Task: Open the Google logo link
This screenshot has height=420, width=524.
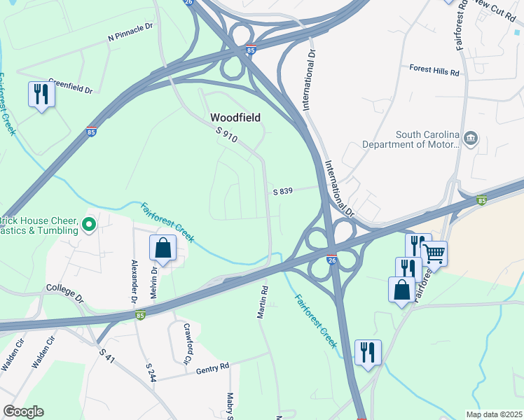Action: (x=23, y=412)
